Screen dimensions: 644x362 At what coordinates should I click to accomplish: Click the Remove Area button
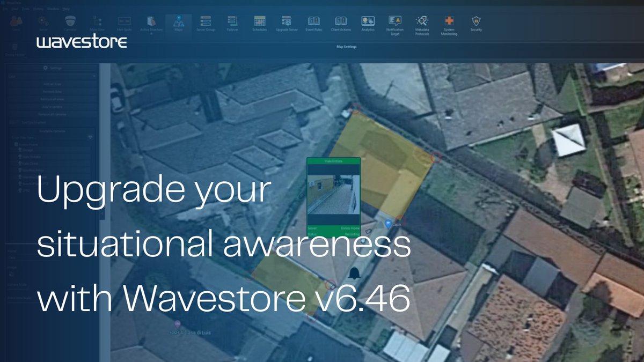point(52,92)
